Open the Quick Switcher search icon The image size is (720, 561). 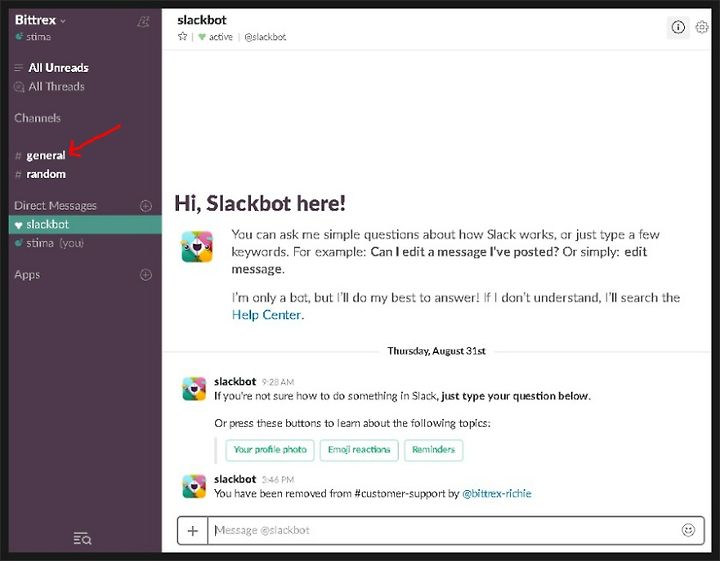[82, 538]
